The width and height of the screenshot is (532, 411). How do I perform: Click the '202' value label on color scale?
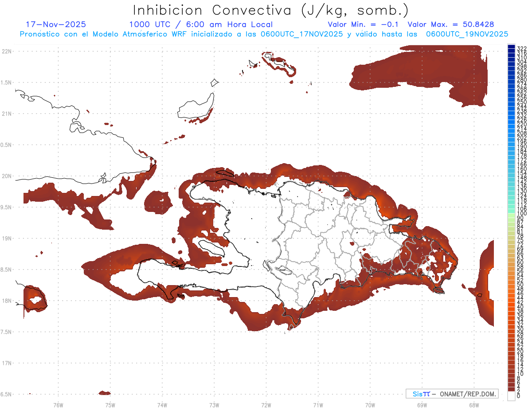click(522, 137)
